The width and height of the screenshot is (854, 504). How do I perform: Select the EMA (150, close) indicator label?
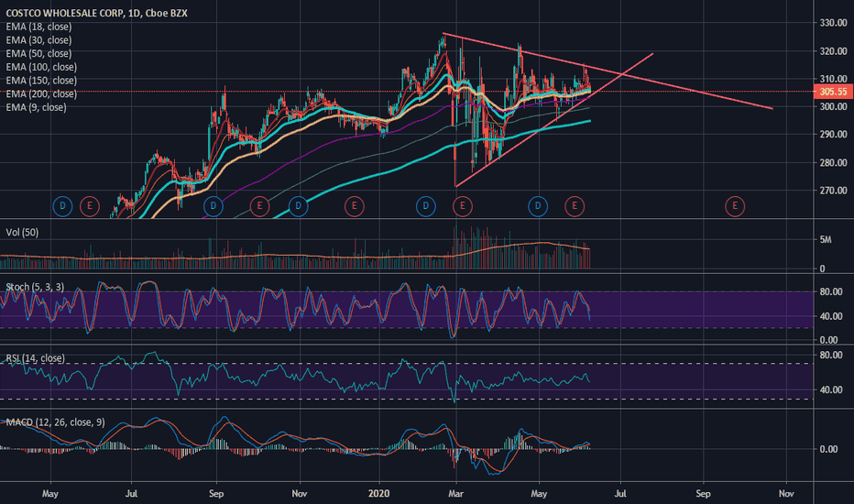pos(41,81)
